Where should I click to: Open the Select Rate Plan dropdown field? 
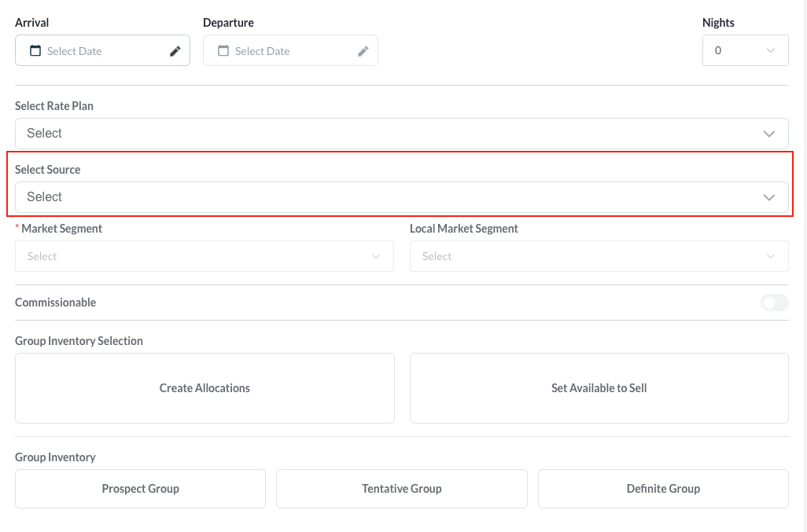(393, 134)
